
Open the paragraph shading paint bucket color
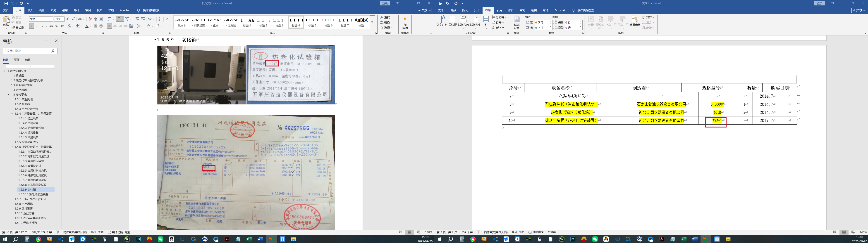click(149, 26)
